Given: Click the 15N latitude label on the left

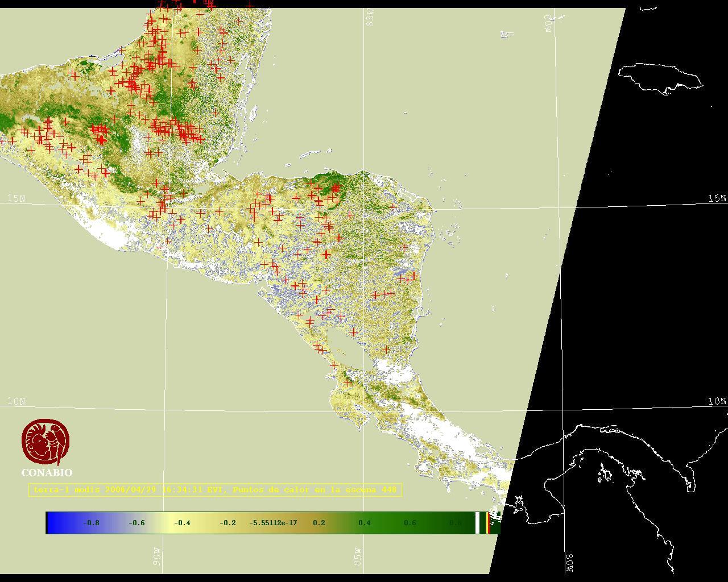Looking at the screenshot, I should tap(16, 198).
